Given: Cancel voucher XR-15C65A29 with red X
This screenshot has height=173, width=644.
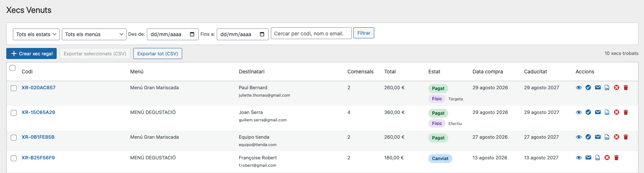Looking at the screenshot, I should point(616,112).
